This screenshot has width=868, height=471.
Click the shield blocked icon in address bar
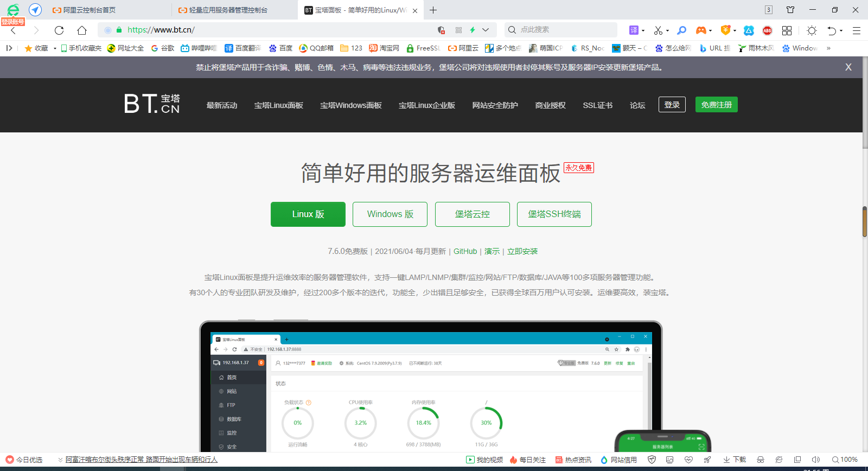coord(441,30)
